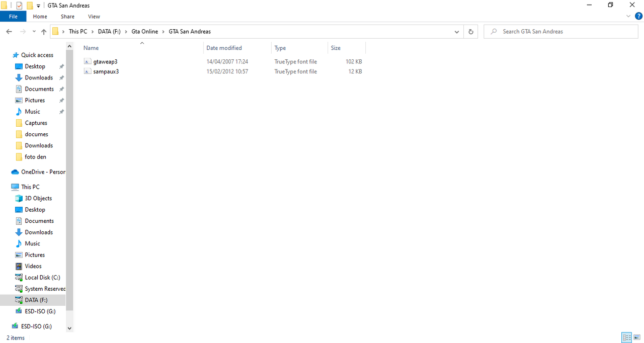
Task: Click the Music note icon under This PC
Action: coord(19,243)
